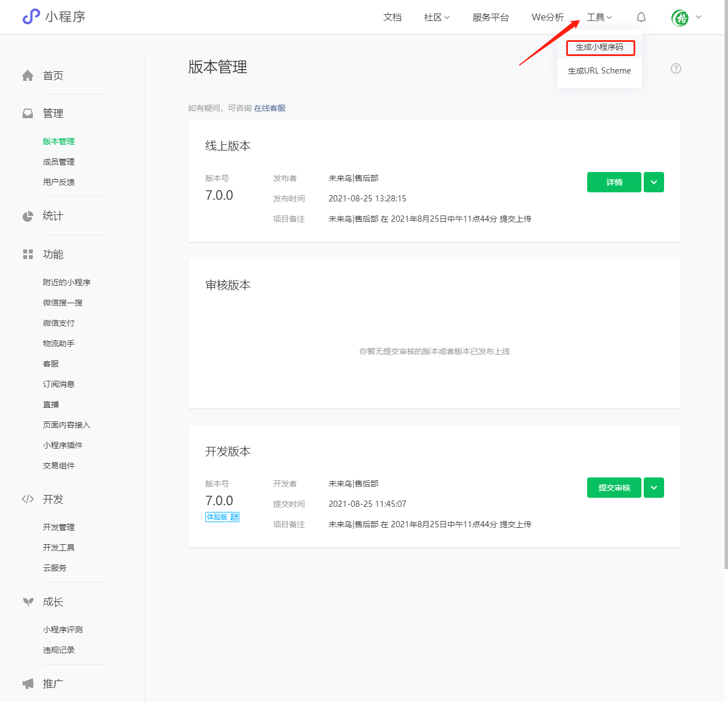728x702 pixels.
Task: Open the notification bell
Action: pyautogui.click(x=641, y=17)
